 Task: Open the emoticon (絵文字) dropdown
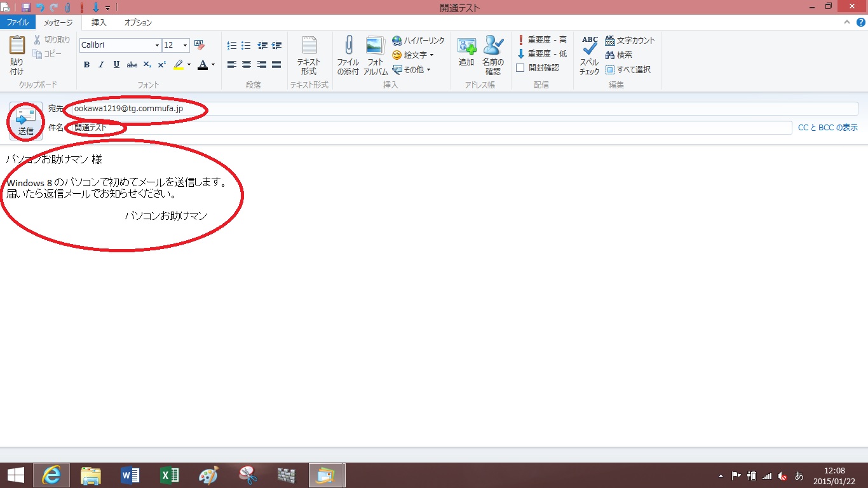tap(413, 55)
